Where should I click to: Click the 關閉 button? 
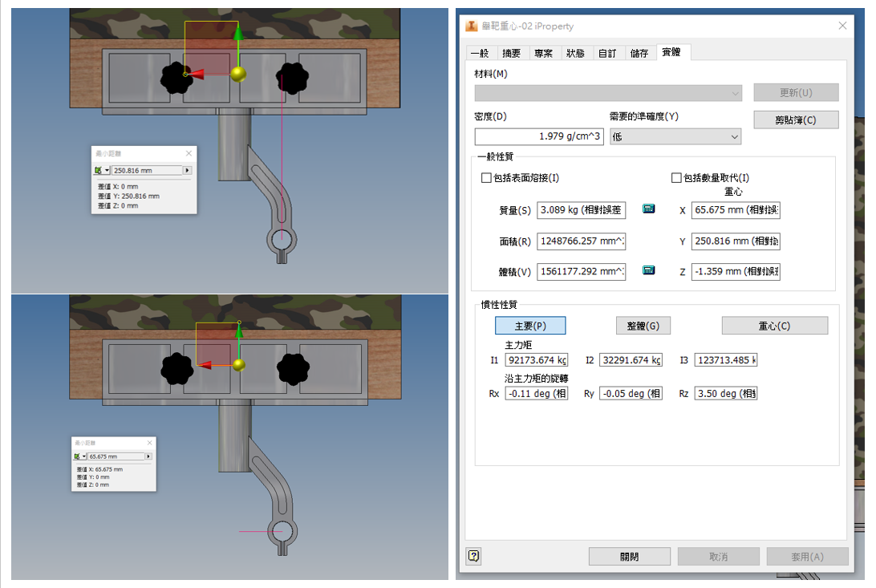click(x=629, y=557)
